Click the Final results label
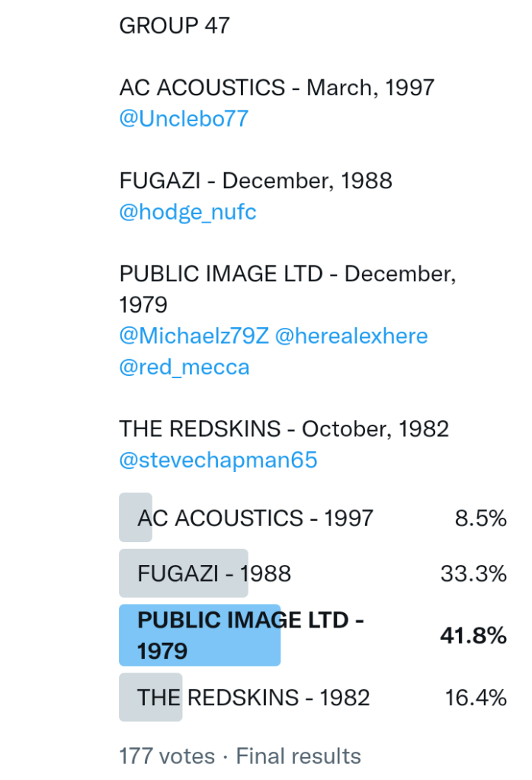532x780 pixels. [x=298, y=756]
